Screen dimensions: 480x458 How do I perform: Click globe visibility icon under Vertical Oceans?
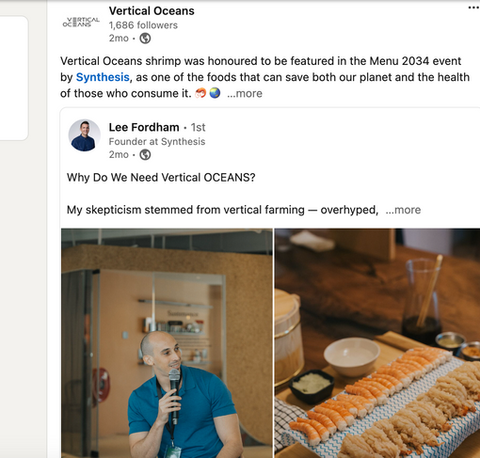click(145, 39)
